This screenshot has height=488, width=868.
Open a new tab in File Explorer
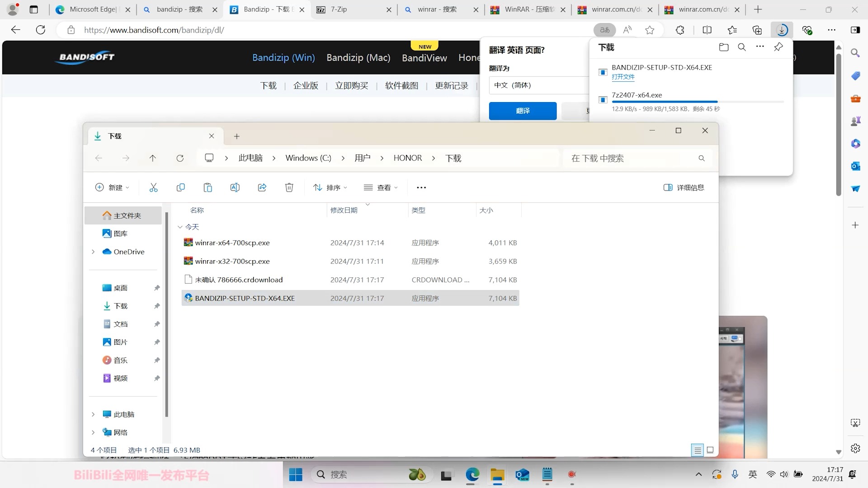(236, 136)
